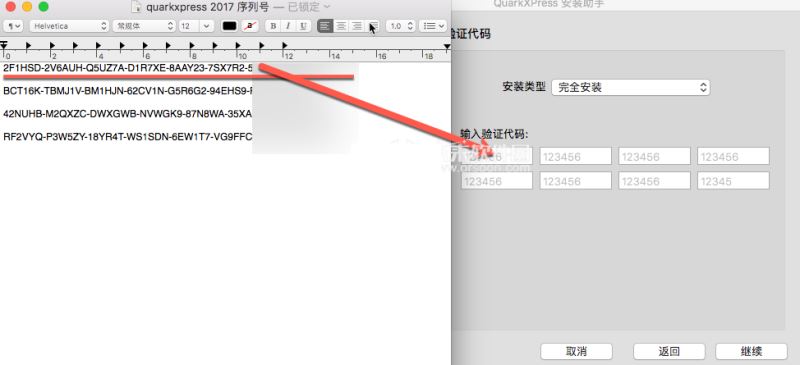Click the tab stop marker at ruler position 10
This screenshot has width=800, height=365.
pos(238,45)
